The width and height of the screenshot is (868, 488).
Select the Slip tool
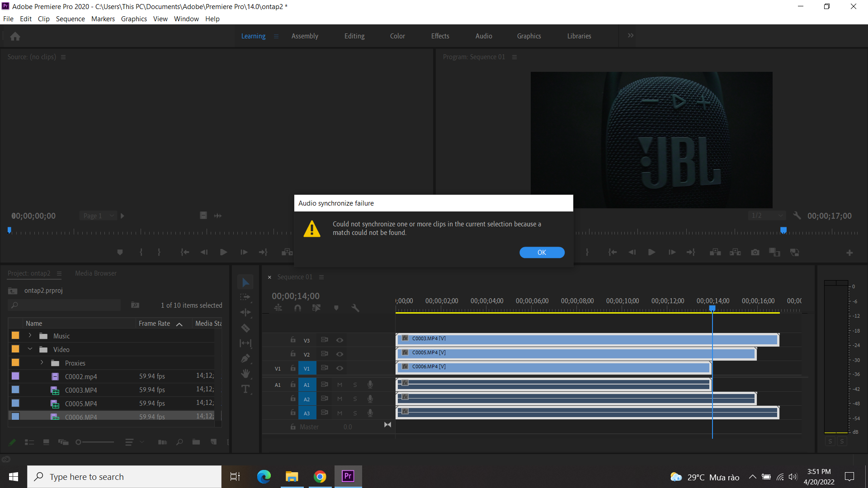245,343
